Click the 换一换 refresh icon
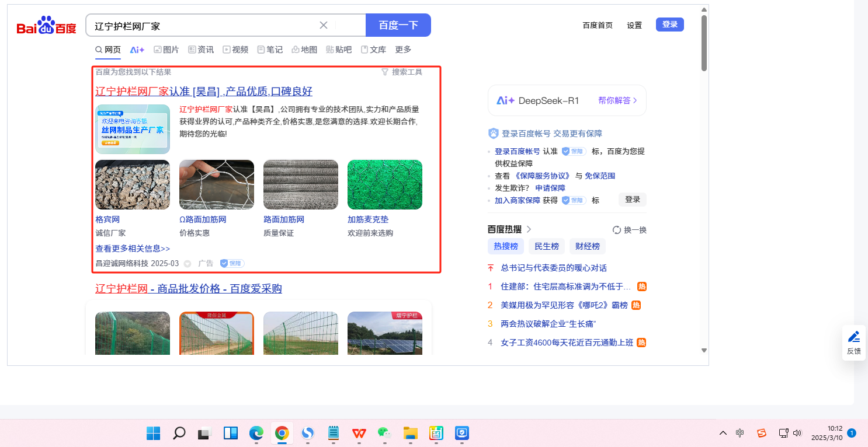The image size is (868, 447). [x=617, y=230]
